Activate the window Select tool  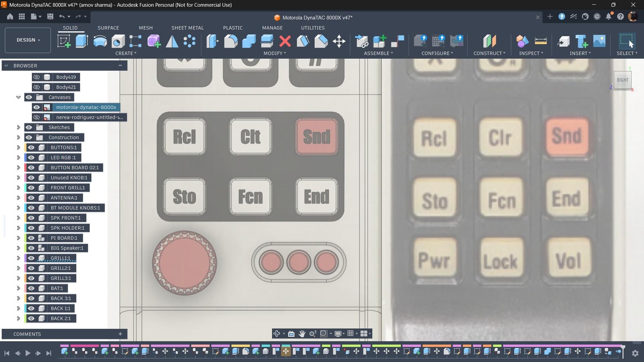click(x=627, y=41)
